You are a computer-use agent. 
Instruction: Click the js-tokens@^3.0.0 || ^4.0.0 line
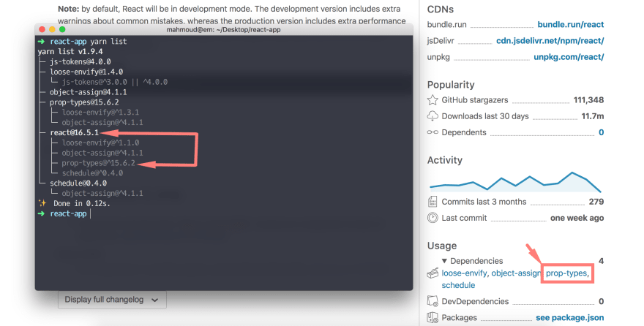(115, 82)
